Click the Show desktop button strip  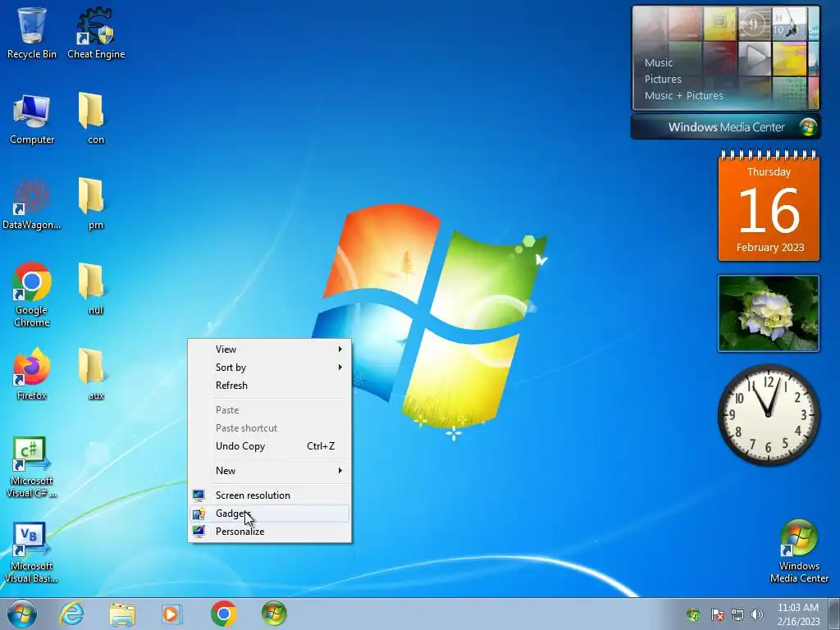pyautogui.click(x=836, y=614)
